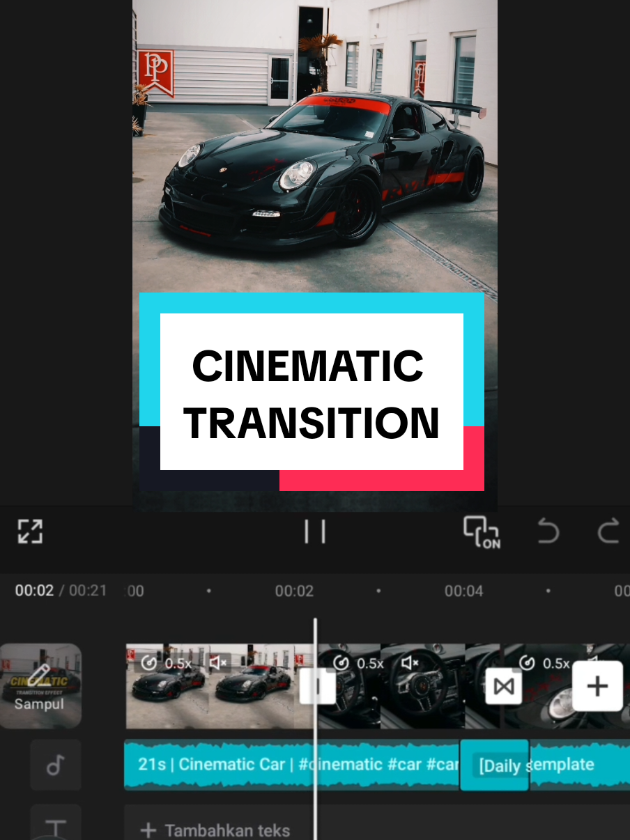This screenshot has height=840, width=630.
Task: Tap the muted speaker icon on the steering wheel clip
Action: (x=410, y=663)
